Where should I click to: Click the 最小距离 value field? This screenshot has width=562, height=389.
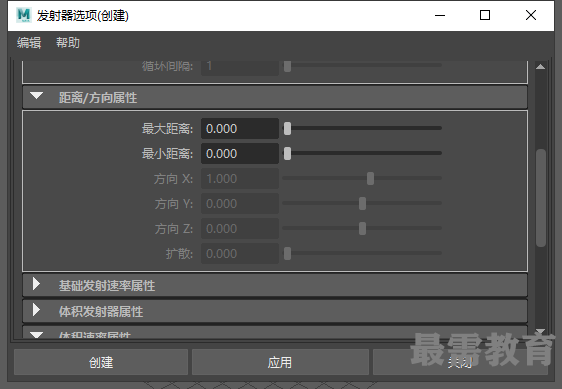click(240, 153)
